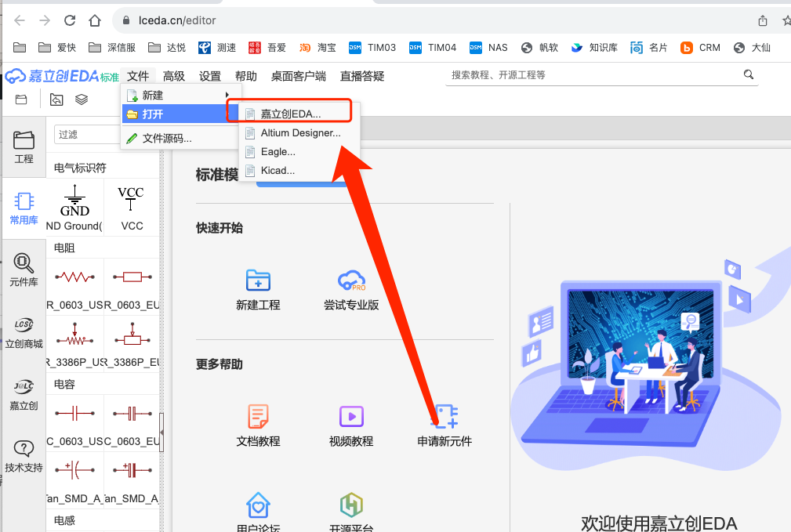The width and height of the screenshot is (791, 532).
Task: Select the C_0603_EU capacitor
Action: (x=132, y=423)
